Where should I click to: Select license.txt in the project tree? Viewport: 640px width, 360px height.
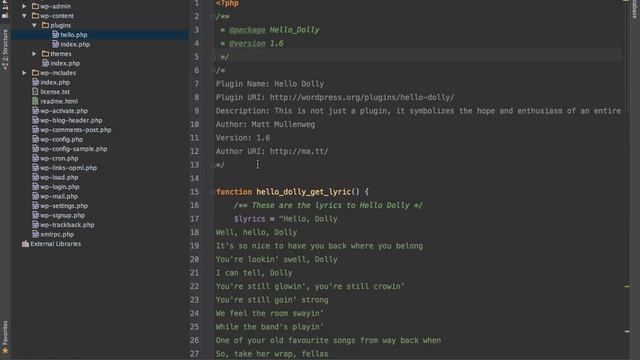tap(55, 91)
